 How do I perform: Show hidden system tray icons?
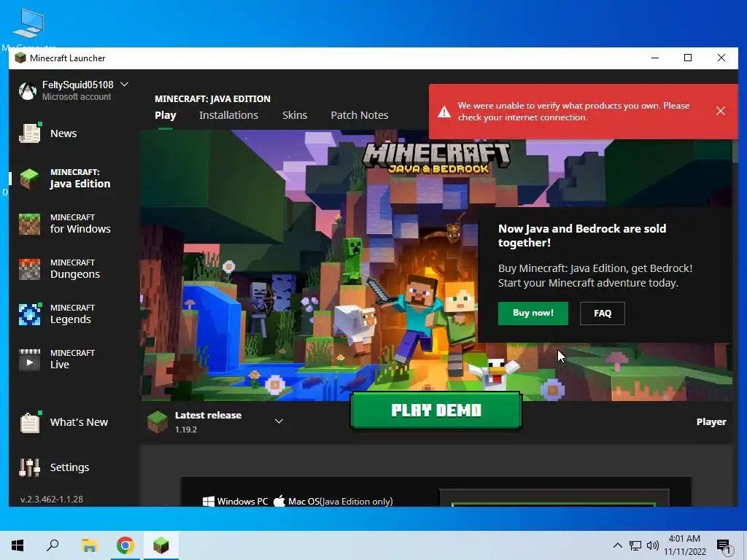coord(617,545)
